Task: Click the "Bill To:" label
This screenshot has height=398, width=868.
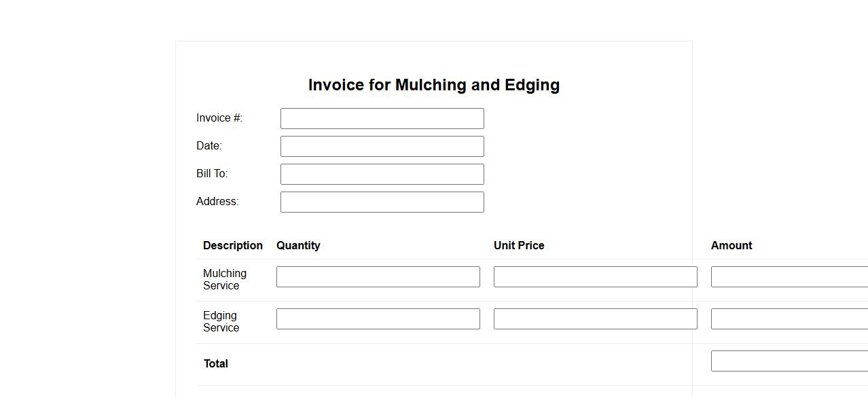Action: click(212, 174)
